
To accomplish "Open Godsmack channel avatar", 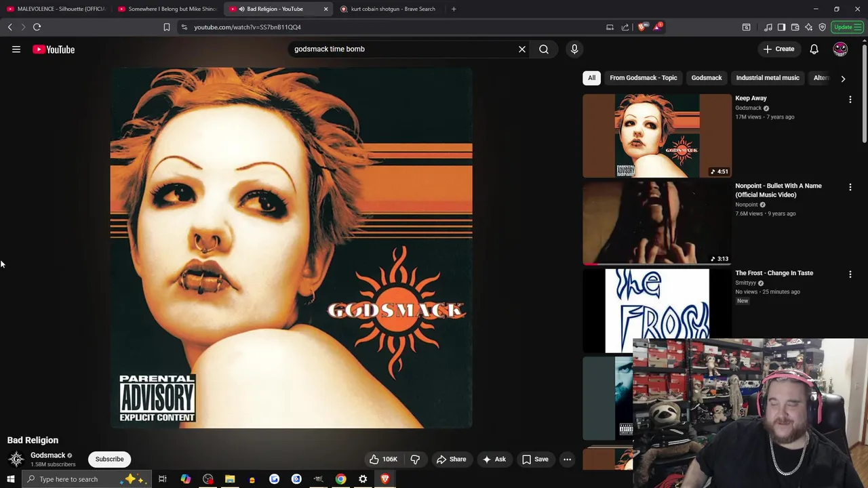I will tap(16, 459).
